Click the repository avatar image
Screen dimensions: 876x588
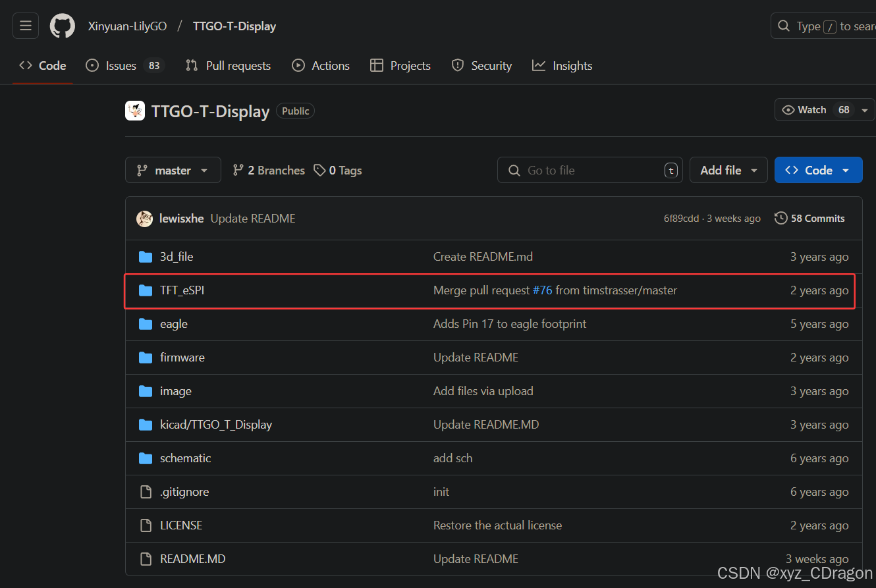[x=135, y=111]
